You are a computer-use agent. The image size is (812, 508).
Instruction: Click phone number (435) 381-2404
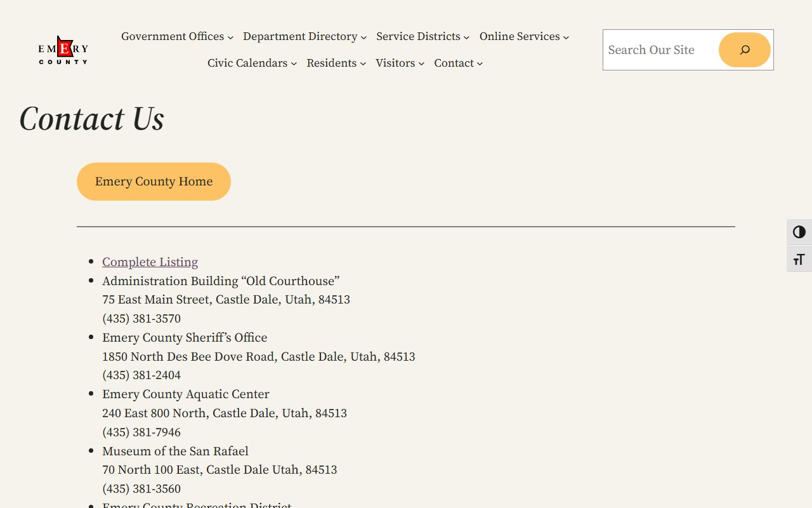(x=141, y=375)
